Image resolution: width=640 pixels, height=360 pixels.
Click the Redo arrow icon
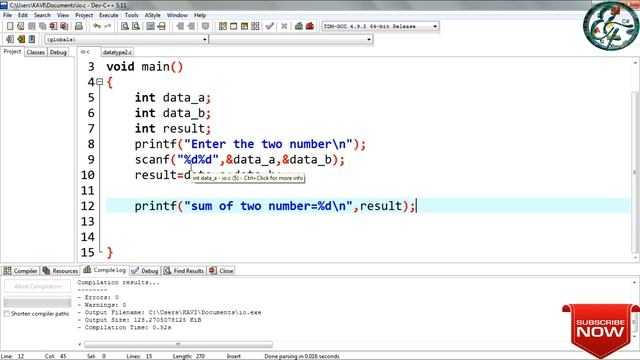[x=108, y=26]
